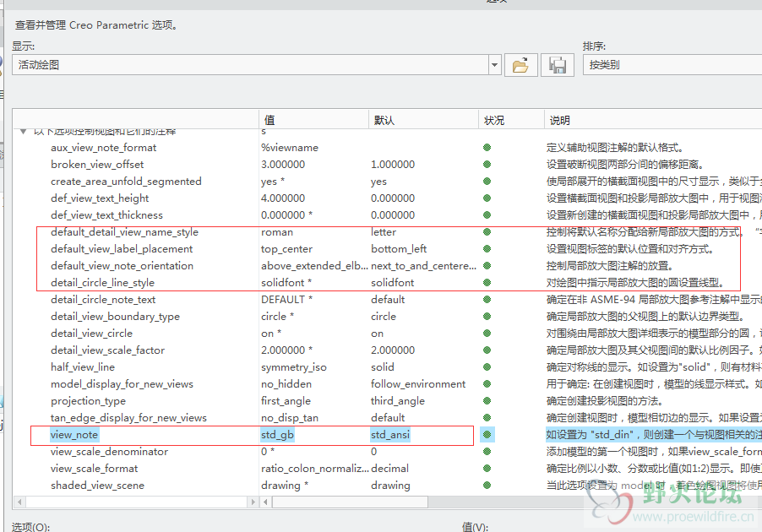
Task: Click the save configuration floppy disk icon
Action: 557,65
